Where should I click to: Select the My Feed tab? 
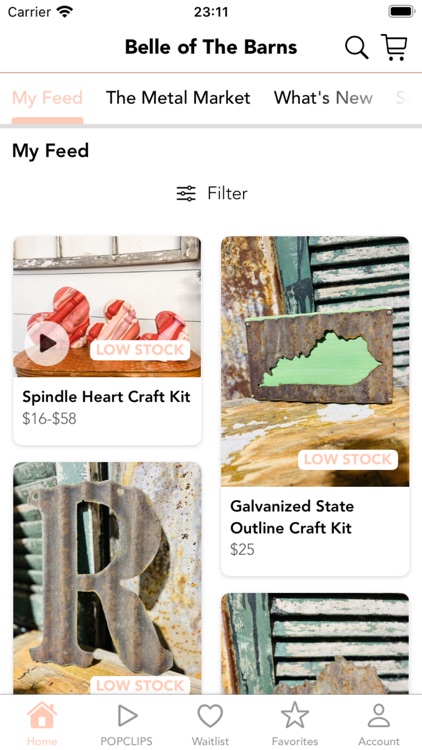pos(47,98)
